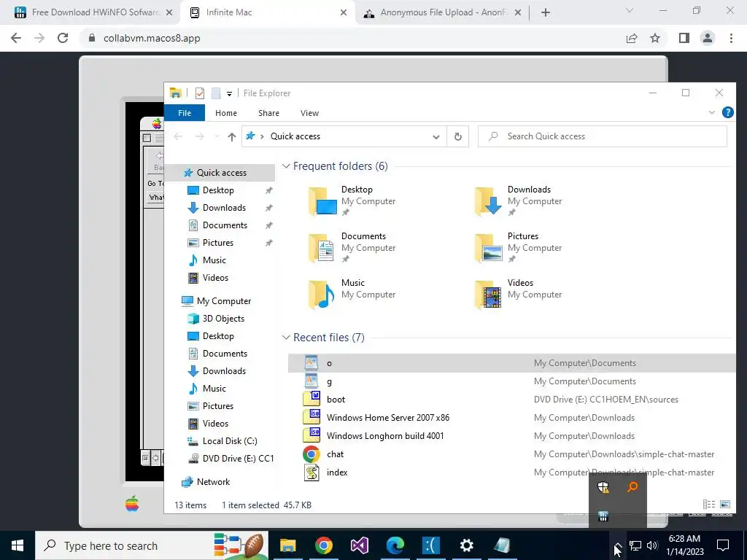Open the Desktop folder in Frequent folders
The height and width of the screenshot is (560, 747).
352,201
